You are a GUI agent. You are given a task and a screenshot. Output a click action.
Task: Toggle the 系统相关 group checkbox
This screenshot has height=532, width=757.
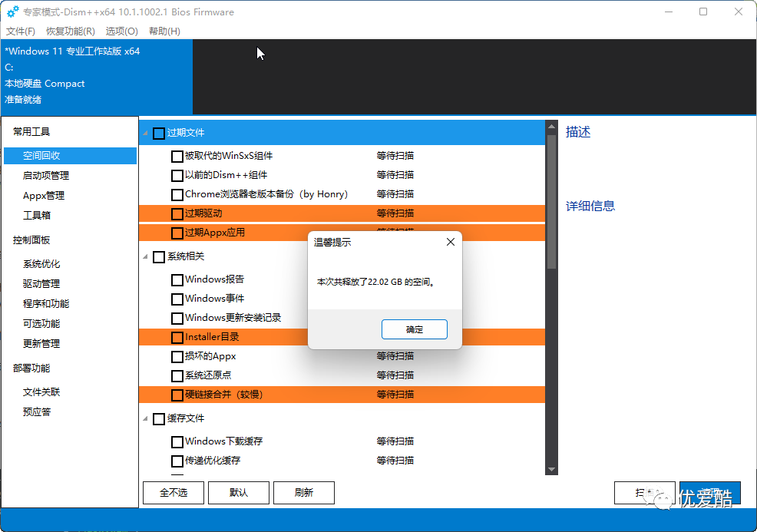(159, 257)
